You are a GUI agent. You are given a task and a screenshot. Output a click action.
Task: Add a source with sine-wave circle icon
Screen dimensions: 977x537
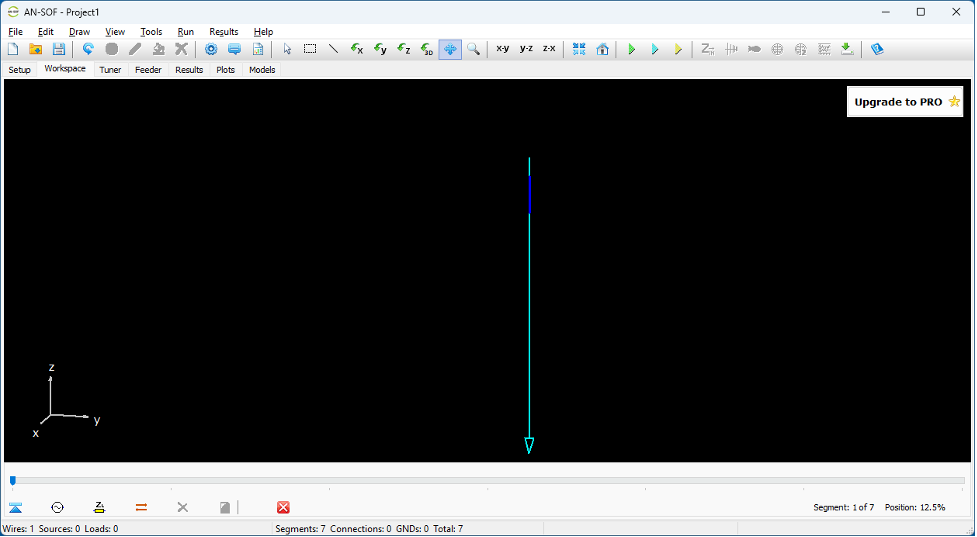(57, 508)
